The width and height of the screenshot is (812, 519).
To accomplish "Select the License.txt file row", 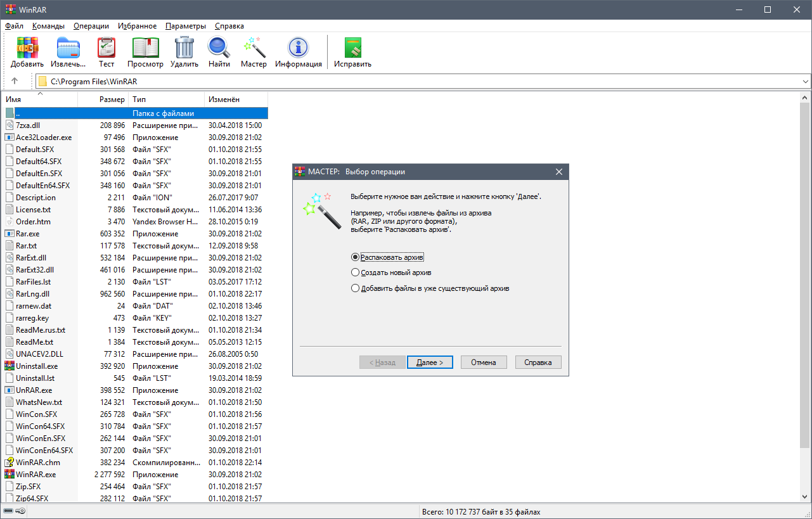I will click(x=136, y=209).
